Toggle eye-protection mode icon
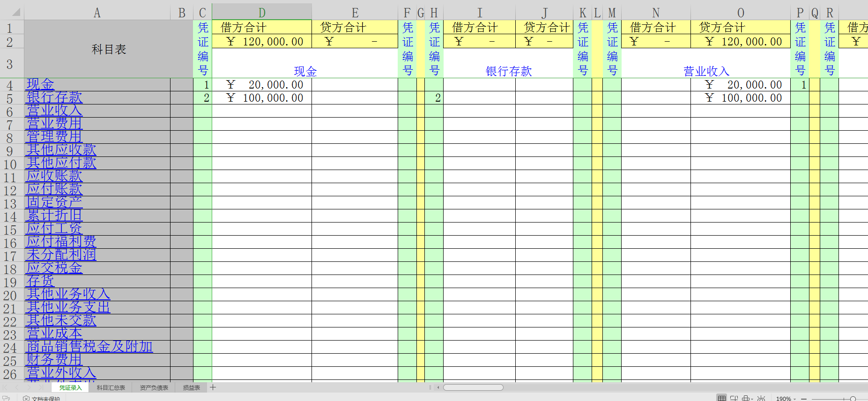 761,399
